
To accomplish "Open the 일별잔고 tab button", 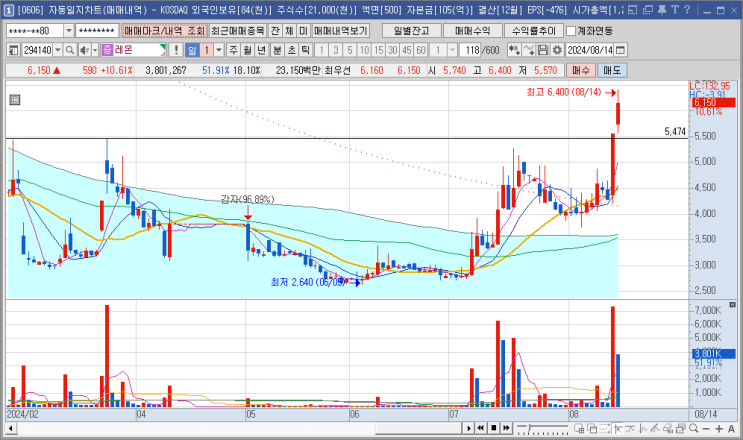I will pos(411,31).
